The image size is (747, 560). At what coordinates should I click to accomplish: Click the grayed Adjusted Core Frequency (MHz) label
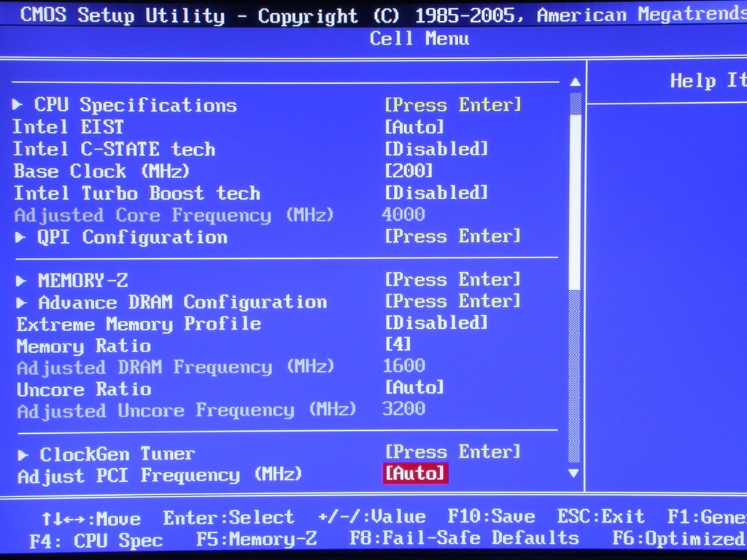[174, 215]
